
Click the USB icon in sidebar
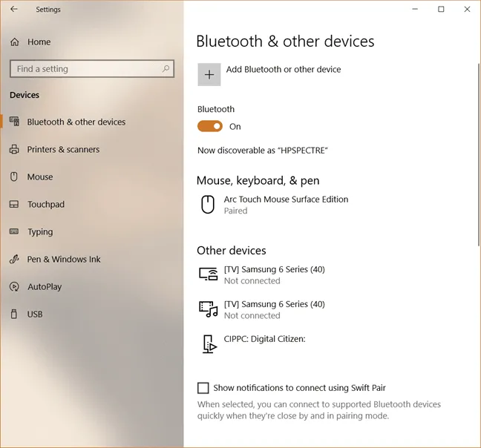tap(14, 314)
